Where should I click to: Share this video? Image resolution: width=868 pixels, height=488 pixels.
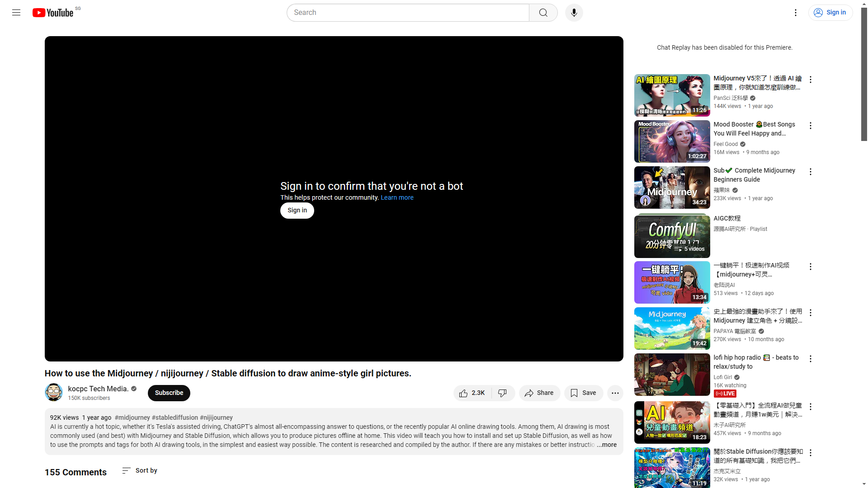click(x=539, y=393)
